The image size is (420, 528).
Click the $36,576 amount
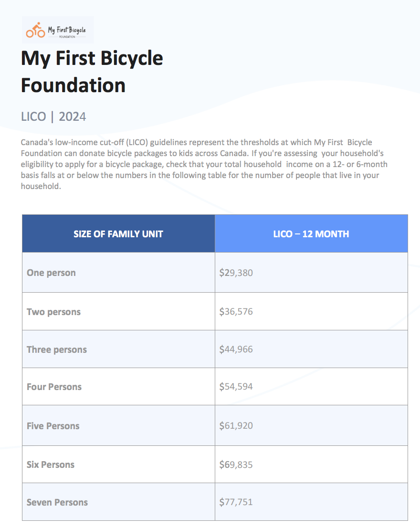(236, 311)
